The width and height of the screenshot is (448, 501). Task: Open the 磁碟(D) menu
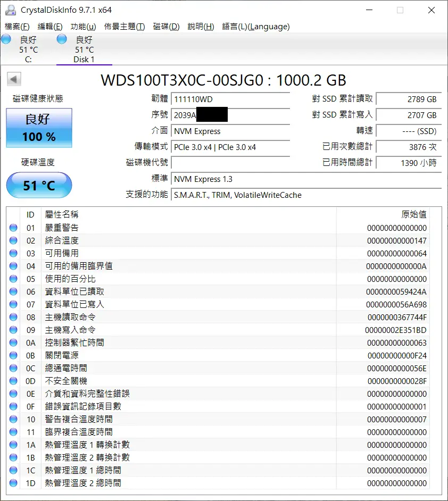(x=166, y=27)
